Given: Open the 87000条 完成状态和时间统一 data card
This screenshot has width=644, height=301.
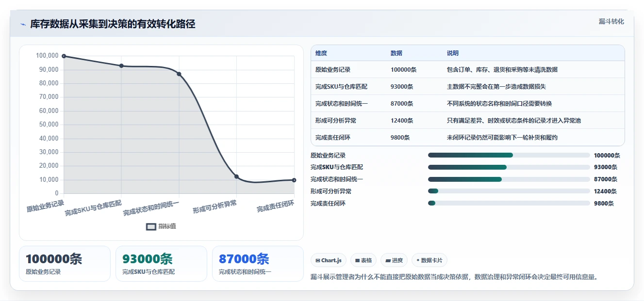Looking at the screenshot, I should coord(258,264).
